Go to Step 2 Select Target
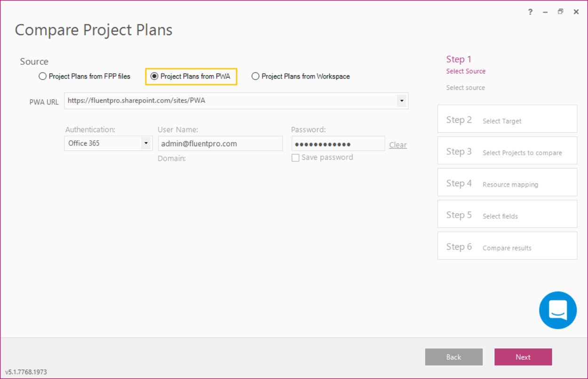Screen dimensions: 588x379 pos(507,119)
